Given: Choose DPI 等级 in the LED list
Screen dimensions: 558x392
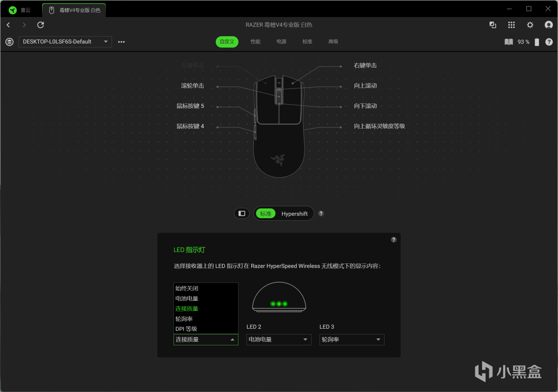Looking at the screenshot, I should [206, 329].
